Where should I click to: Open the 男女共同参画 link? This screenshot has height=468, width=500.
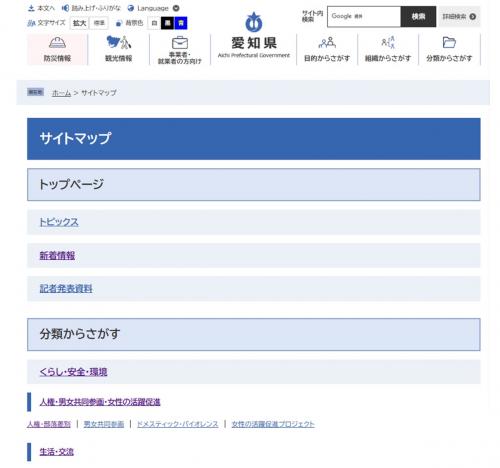104,424
